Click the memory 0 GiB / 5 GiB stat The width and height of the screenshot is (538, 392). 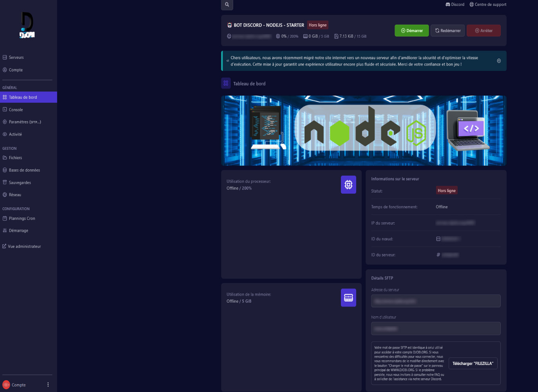(x=316, y=36)
